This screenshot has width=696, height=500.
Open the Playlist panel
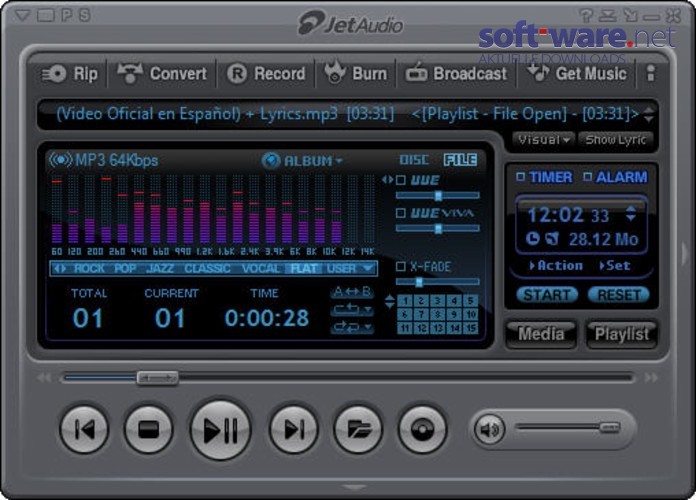pyautogui.click(x=621, y=334)
